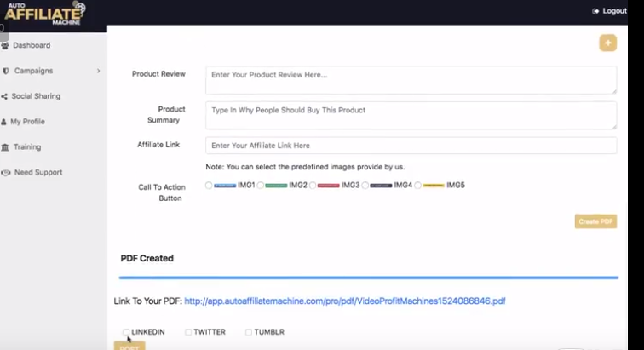The width and height of the screenshot is (644, 350).
Task: Check the TWITTER checkbox
Action: coord(188,332)
